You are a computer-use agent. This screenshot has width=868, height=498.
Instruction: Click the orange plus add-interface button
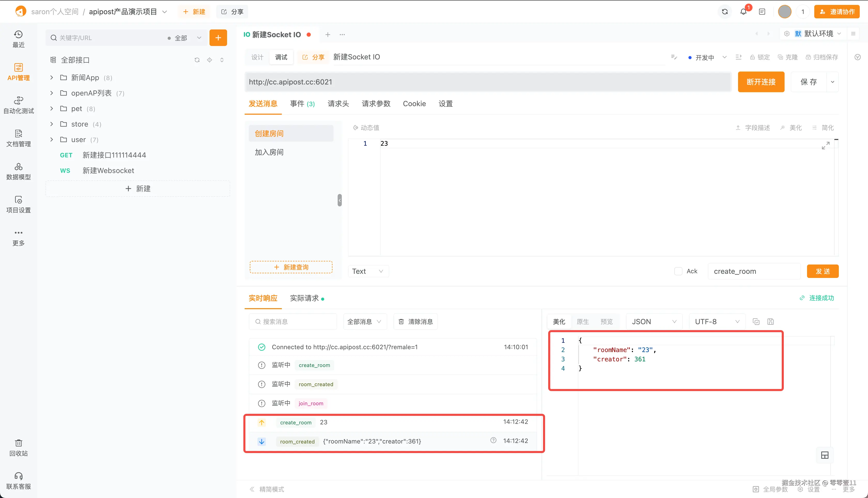[x=218, y=38]
